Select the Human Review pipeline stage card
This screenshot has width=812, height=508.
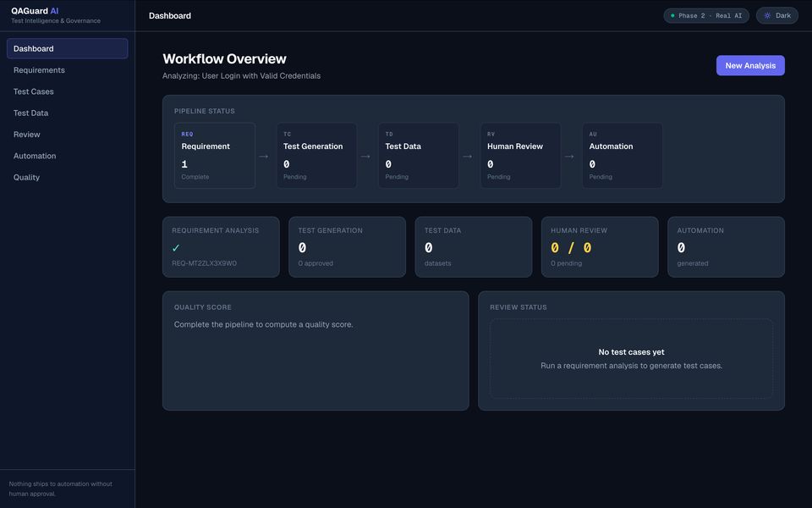(x=520, y=156)
